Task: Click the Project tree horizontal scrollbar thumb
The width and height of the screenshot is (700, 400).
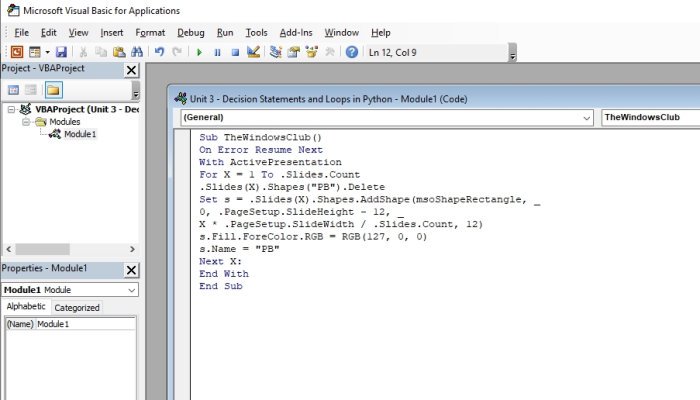Action: (x=42, y=249)
